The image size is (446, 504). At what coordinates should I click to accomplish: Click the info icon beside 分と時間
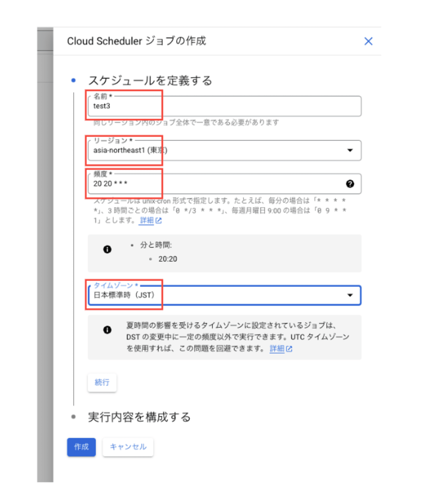tap(107, 249)
